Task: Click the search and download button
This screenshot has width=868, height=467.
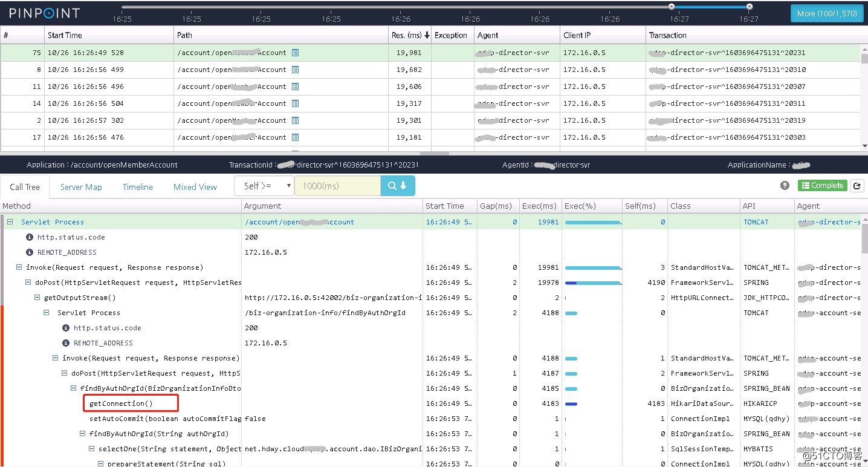Action: (x=398, y=186)
